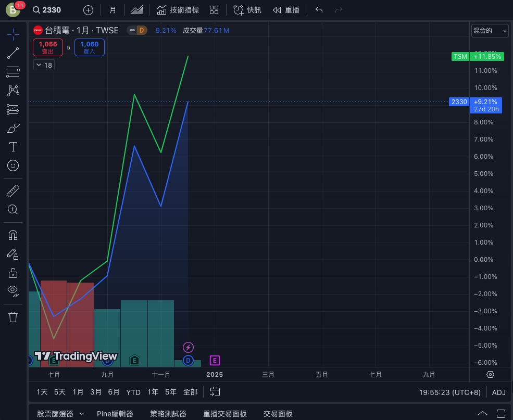Screen dimensions: 513x420
Task: Toggle lock all drawings
Action: [x=13, y=273]
